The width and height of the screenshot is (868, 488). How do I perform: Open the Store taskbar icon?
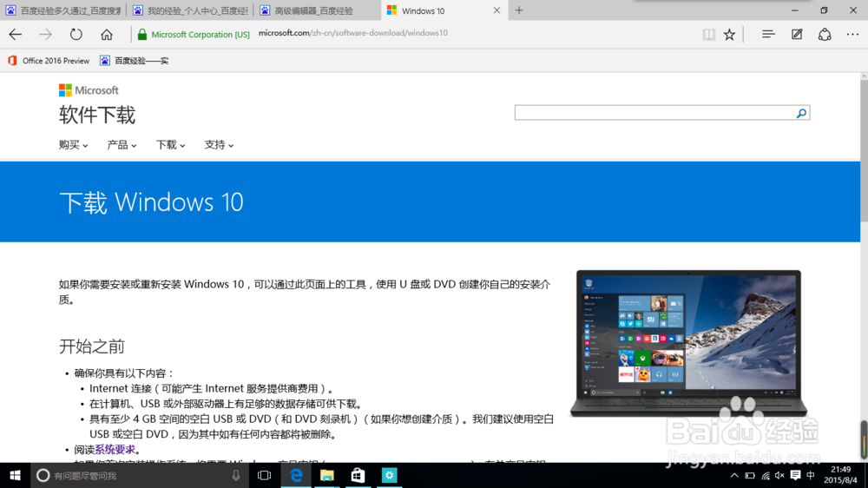[x=358, y=475]
